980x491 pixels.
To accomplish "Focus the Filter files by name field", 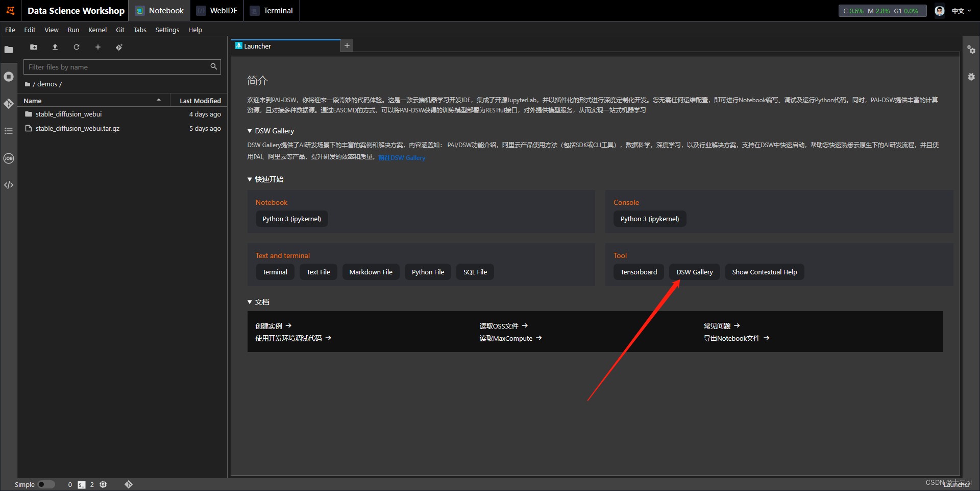I will [122, 67].
